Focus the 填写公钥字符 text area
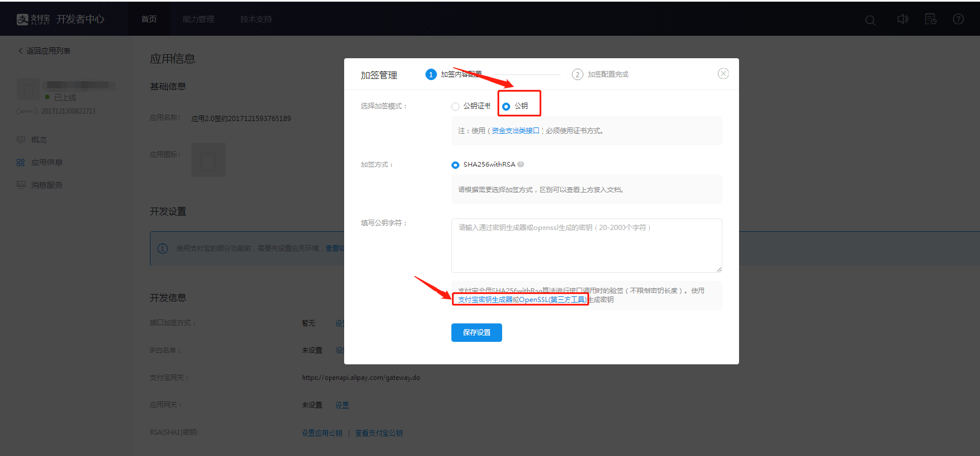 (x=586, y=246)
